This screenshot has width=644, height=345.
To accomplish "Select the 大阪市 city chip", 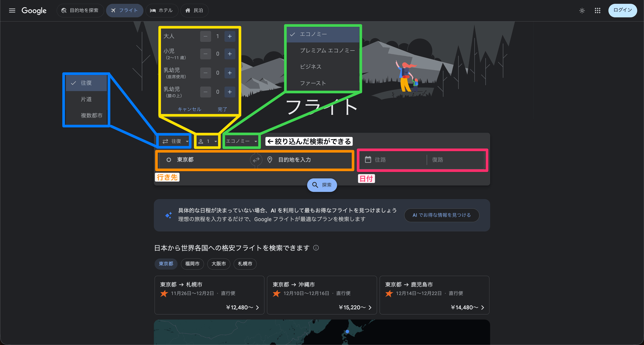I will [219, 264].
